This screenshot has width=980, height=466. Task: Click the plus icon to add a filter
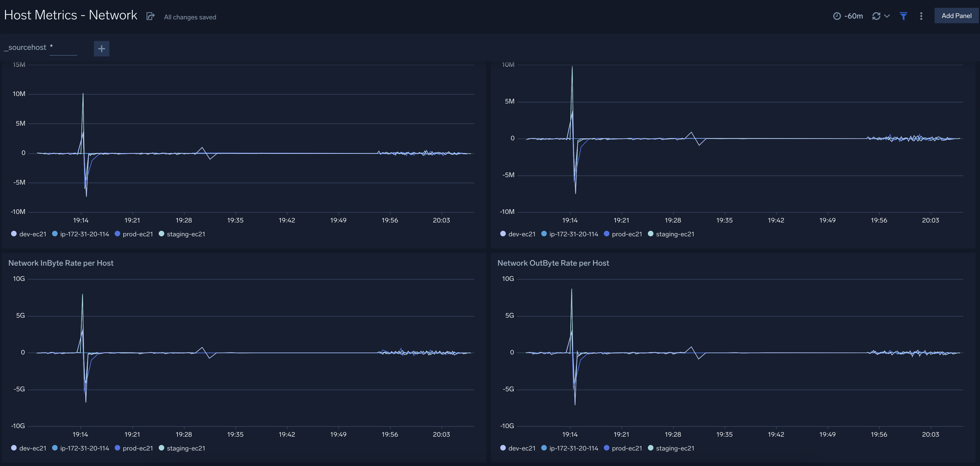[x=101, y=48]
